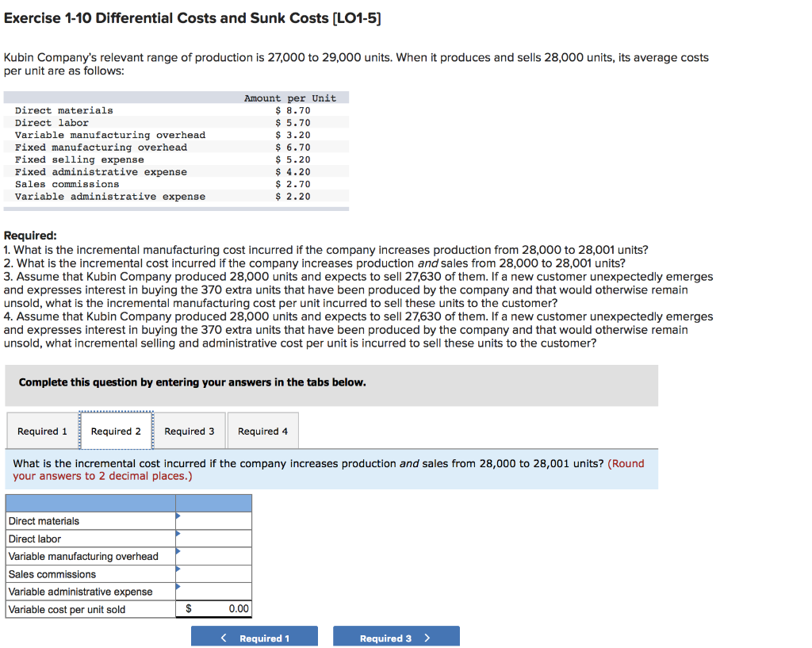The image size is (812, 648).
Task: Expand the Variable administrative expense cell dropdown
Action: pyautogui.click(x=179, y=587)
